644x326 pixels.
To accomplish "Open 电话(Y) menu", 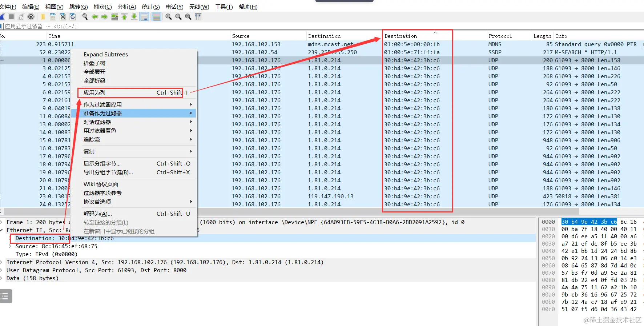I will pos(174,7).
